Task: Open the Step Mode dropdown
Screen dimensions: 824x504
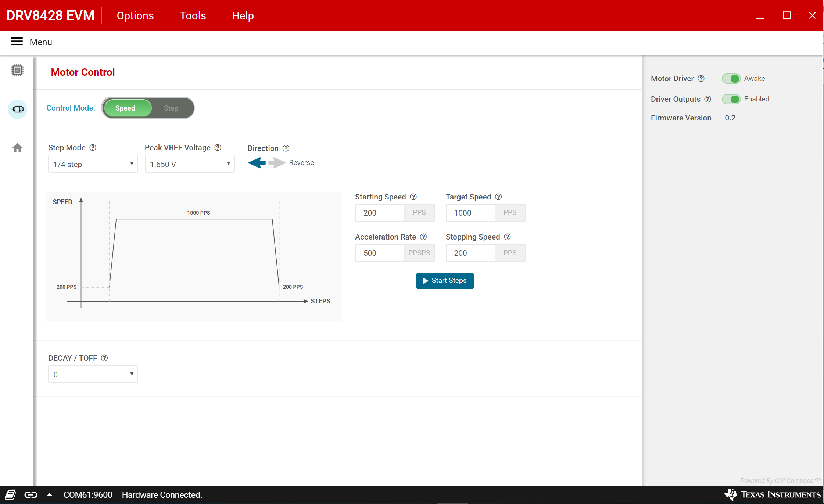Action: tap(93, 164)
